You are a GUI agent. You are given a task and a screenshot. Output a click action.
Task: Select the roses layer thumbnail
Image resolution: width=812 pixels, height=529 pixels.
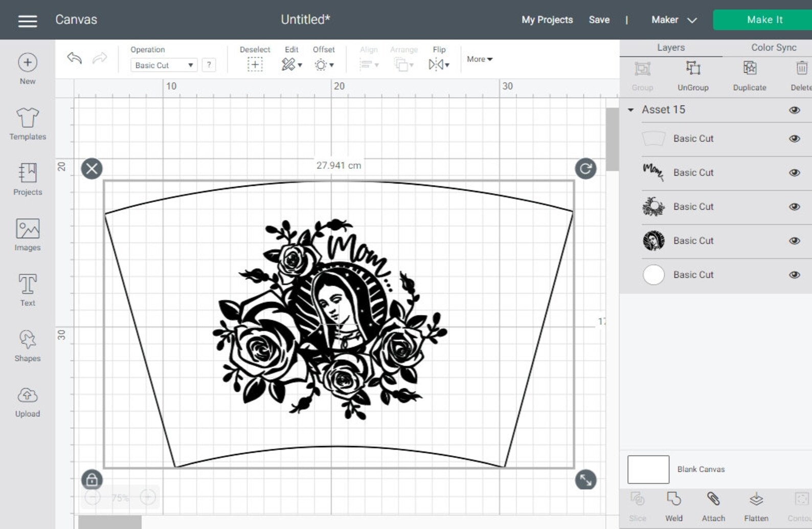coord(653,207)
